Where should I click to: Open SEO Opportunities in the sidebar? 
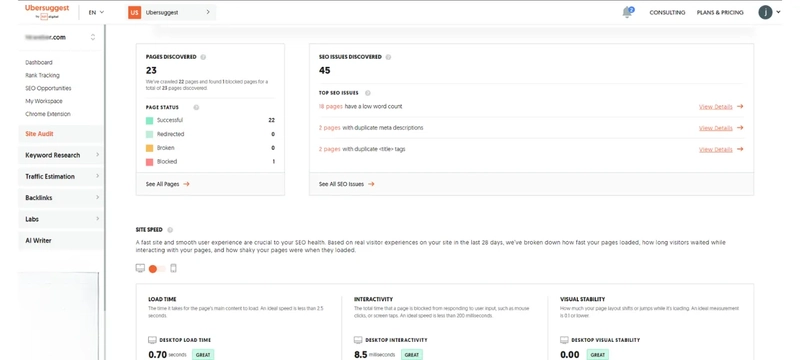tap(48, 88)
